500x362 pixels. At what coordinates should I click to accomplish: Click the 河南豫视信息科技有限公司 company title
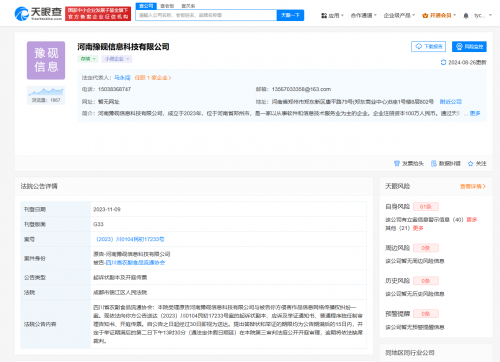point(123,47)
